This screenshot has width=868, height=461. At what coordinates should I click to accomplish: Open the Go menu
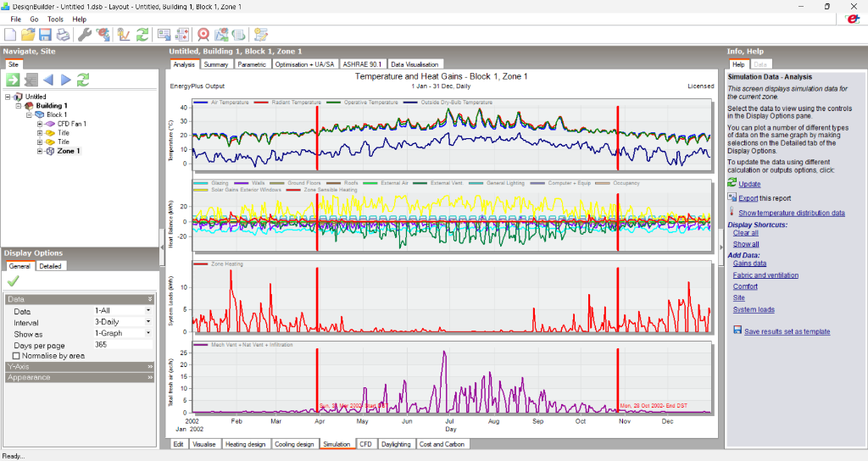pyautogui.click(x=34, y=19)
